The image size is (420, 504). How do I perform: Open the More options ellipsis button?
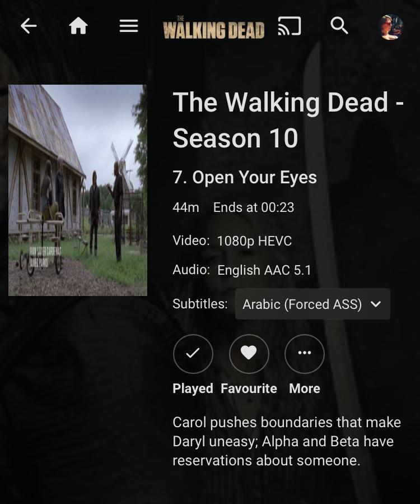click(x=305, y=354)
